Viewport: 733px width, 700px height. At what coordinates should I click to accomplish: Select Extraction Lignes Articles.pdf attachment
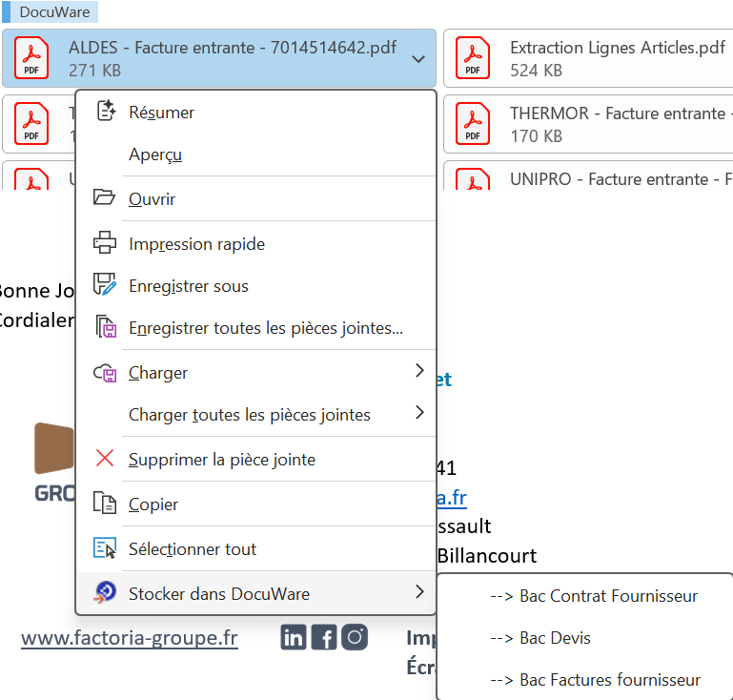point(588,58)
